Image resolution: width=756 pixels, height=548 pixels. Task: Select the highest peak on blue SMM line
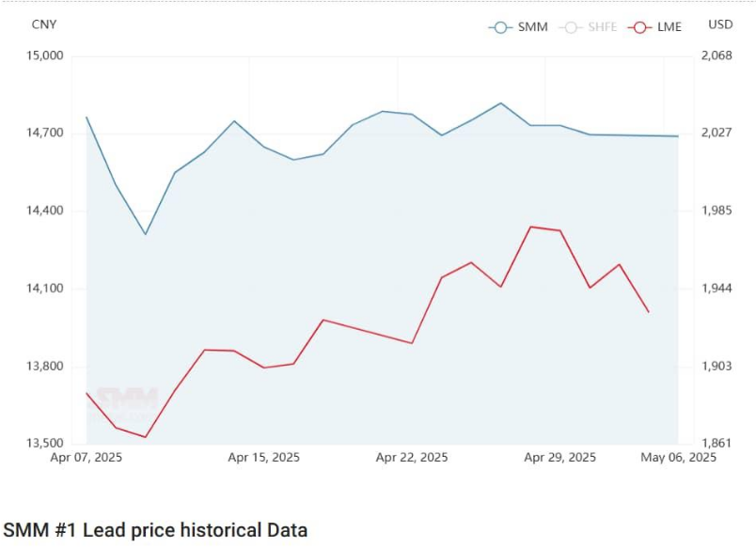pyautogui.click(x=500, y=103)
